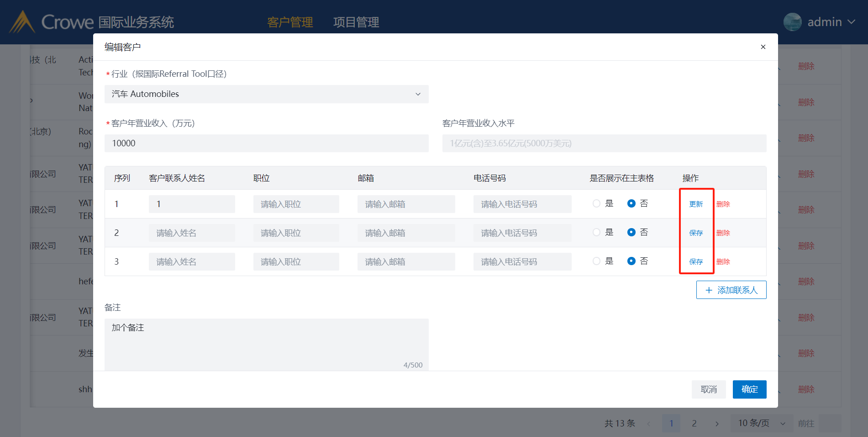The height and width of the screenshot is (437, 868).
Task: Open the 10 条/页 page size dropdown
Action: 761,423
